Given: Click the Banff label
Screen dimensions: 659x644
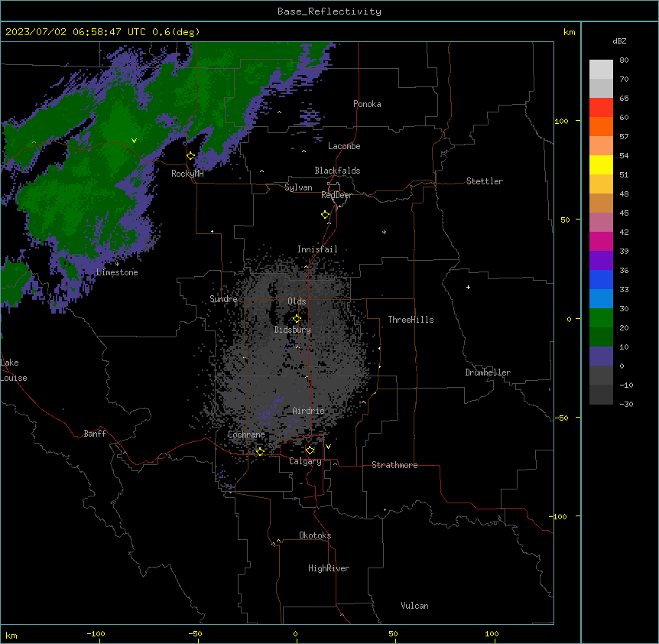Looking at the screenshot, I should tap(95, 434).
